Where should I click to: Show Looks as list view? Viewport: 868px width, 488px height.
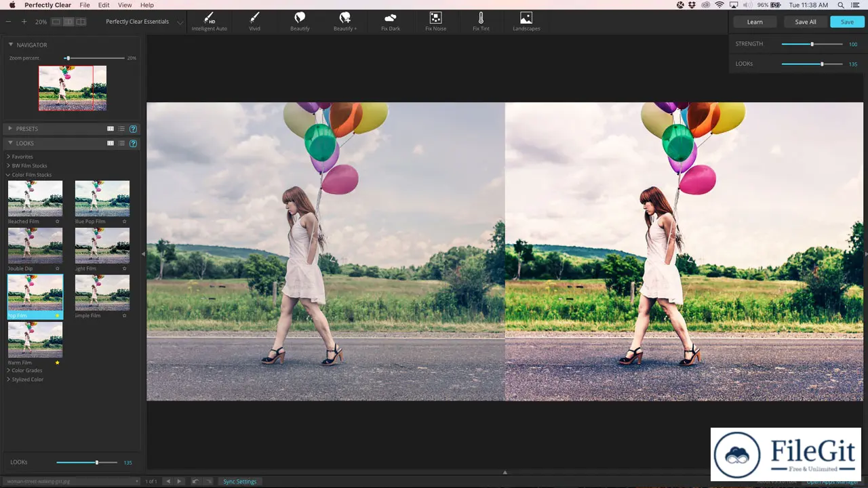[121, 144]
